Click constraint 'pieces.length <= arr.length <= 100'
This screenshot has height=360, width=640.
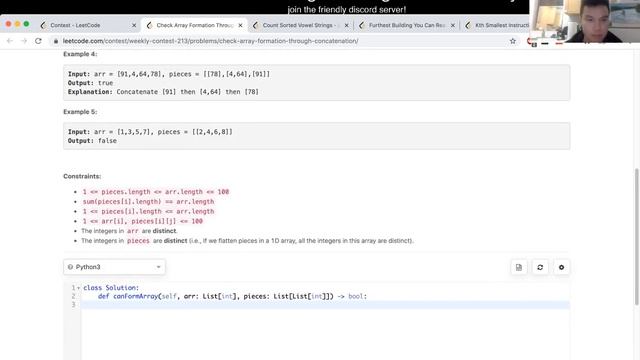(x=156, y=192)
